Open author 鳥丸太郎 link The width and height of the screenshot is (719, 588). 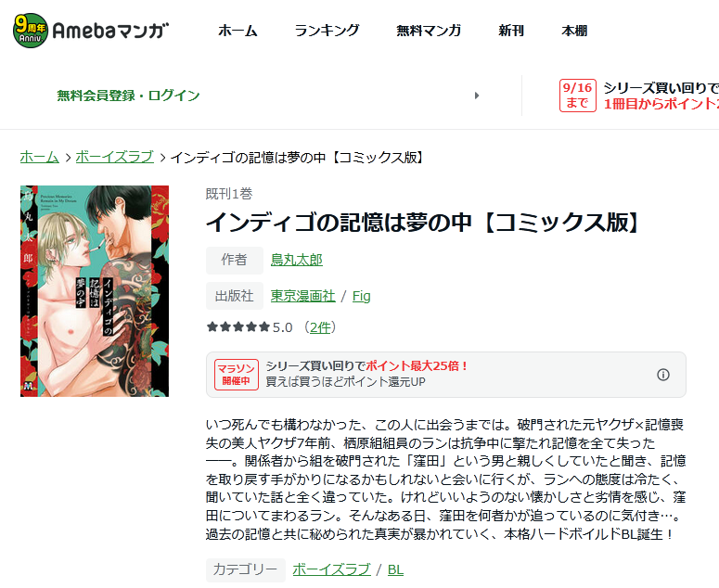(x=297, y=260)
